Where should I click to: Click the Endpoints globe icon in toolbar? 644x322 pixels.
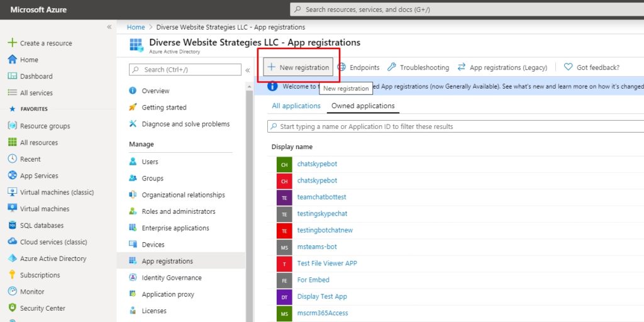[x=341, y=67]
